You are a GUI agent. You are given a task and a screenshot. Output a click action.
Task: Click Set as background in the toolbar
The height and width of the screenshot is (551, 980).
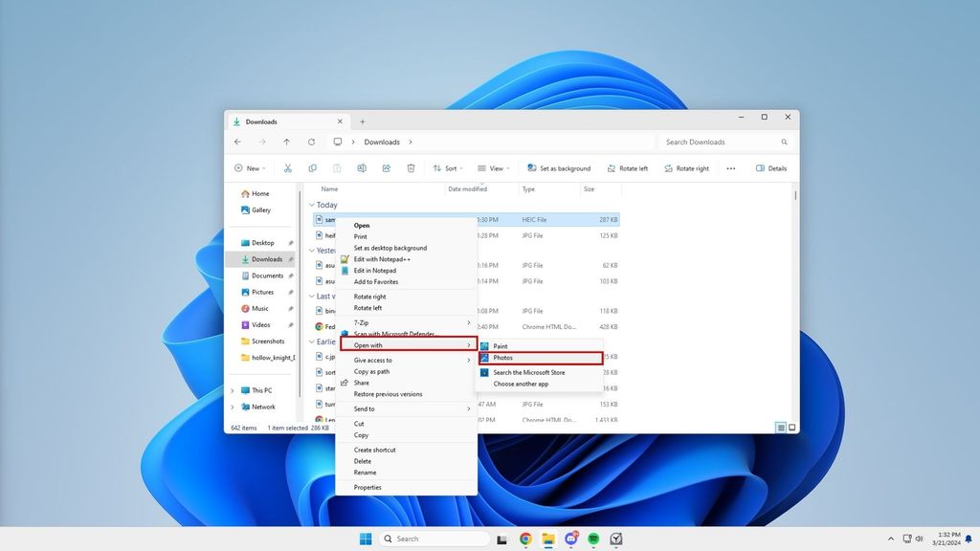point(558,167)
